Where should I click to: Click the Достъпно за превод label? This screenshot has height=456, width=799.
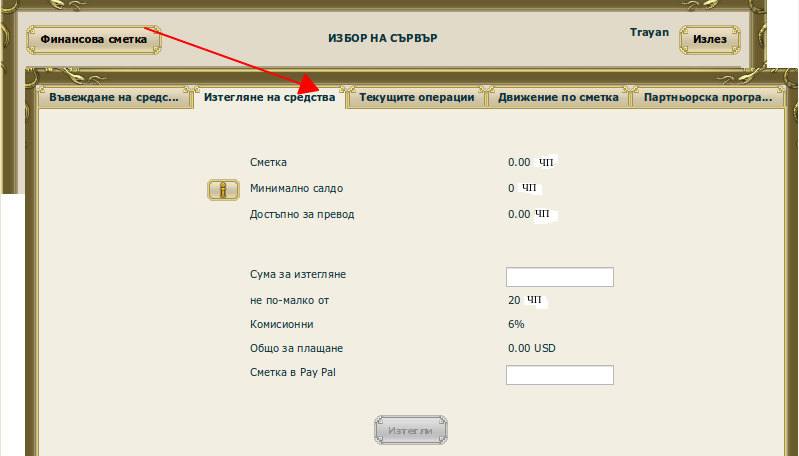click(x=302, y=214)
